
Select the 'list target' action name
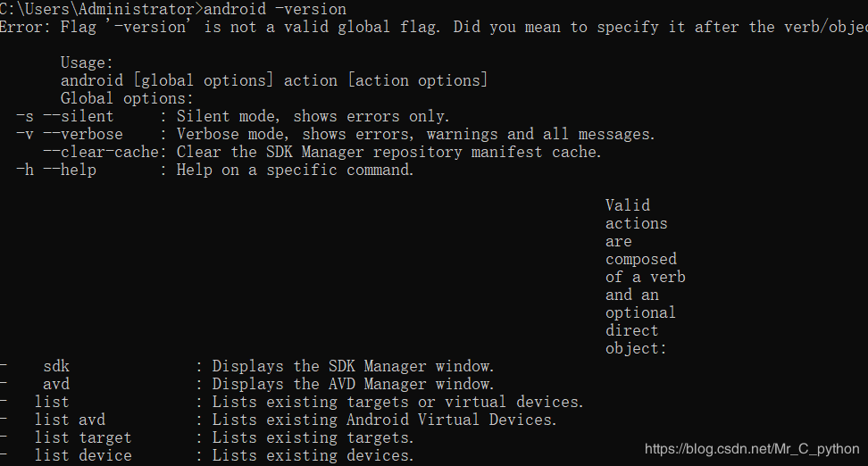click(x=83, y=437)
